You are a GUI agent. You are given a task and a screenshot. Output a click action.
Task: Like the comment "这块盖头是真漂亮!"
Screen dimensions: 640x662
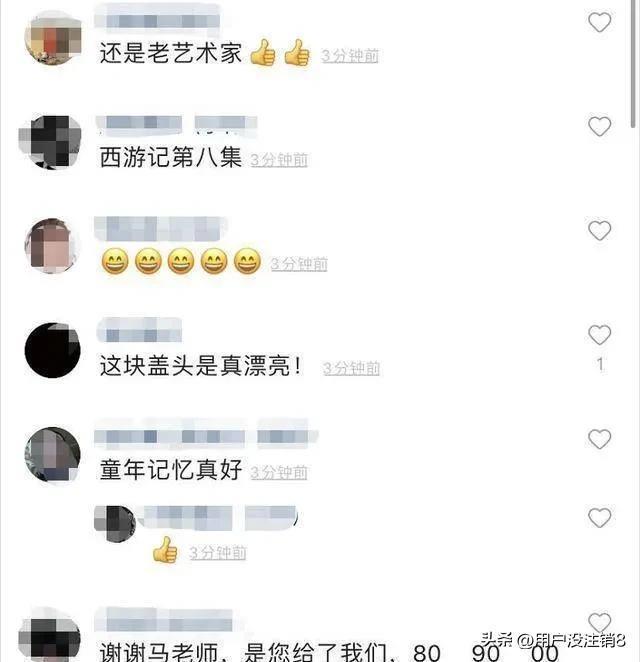599,335
